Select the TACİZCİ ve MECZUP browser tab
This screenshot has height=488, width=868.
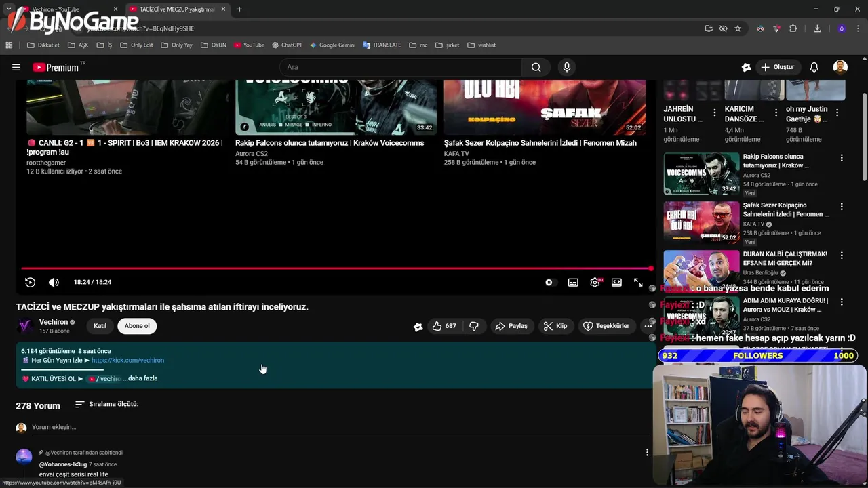pos(178,9)
